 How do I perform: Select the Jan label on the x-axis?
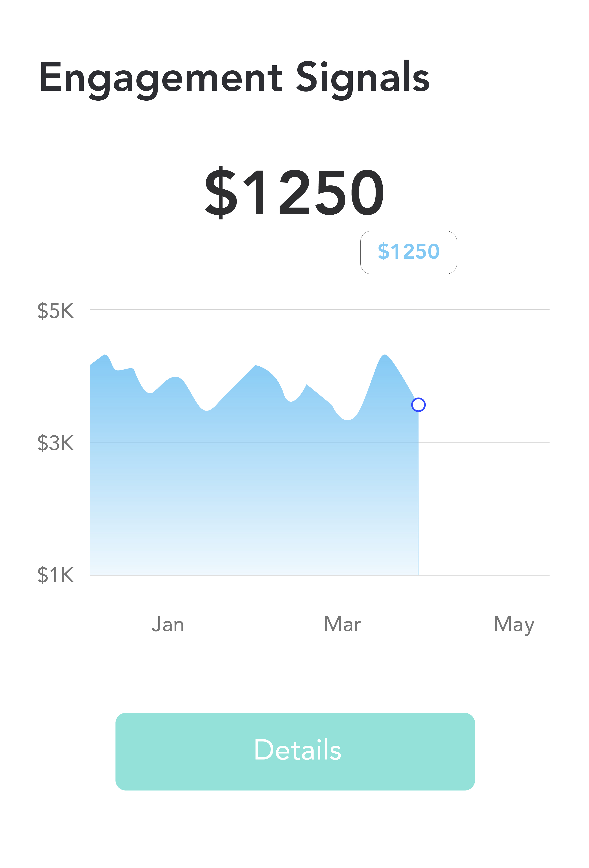168,625
